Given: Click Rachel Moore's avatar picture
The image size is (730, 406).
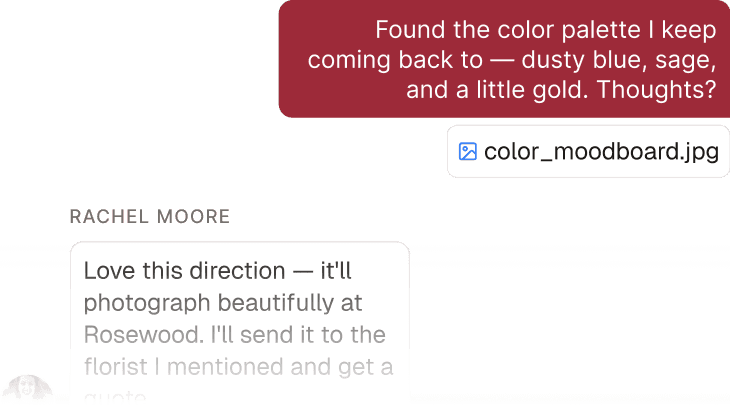Looking at the screenshot, I should (x=27, y=387).
